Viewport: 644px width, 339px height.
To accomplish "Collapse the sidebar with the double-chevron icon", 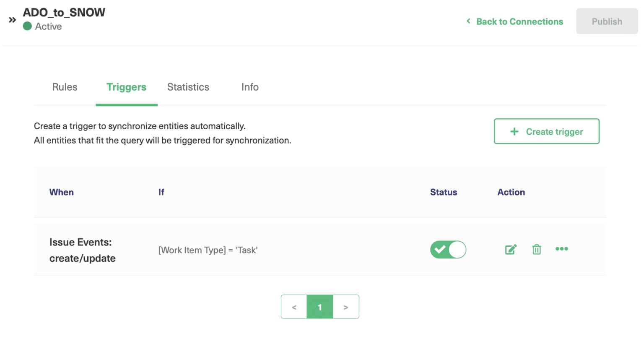I will coord(12,19).
